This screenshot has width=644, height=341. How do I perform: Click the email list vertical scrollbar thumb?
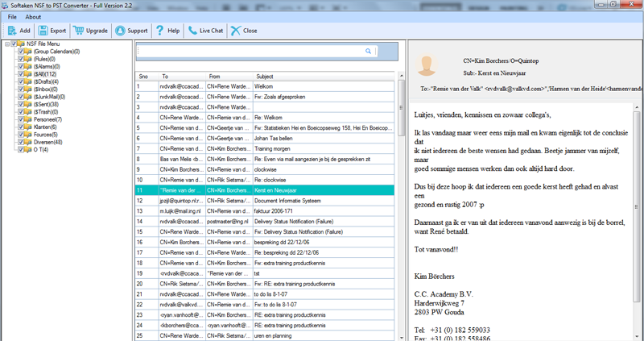pos(401,108)
